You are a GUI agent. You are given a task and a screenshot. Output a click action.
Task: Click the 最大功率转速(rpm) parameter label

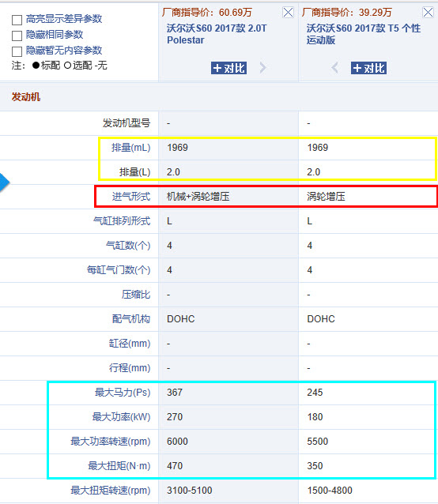pos(111,442)
